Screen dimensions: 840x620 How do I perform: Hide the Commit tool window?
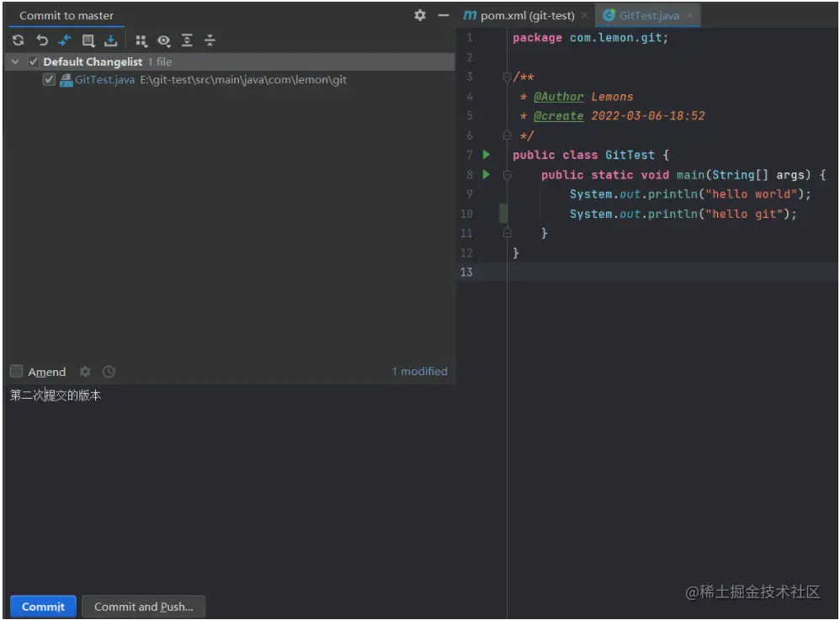[444, 15]
